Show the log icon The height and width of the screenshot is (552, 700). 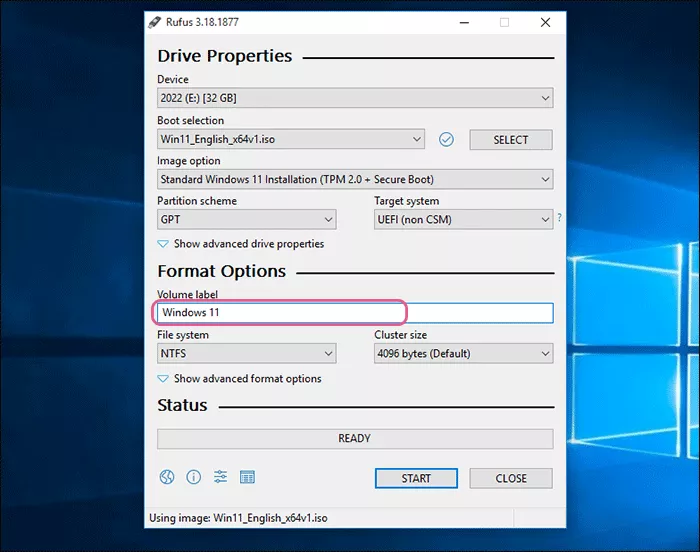pos(247,477)
